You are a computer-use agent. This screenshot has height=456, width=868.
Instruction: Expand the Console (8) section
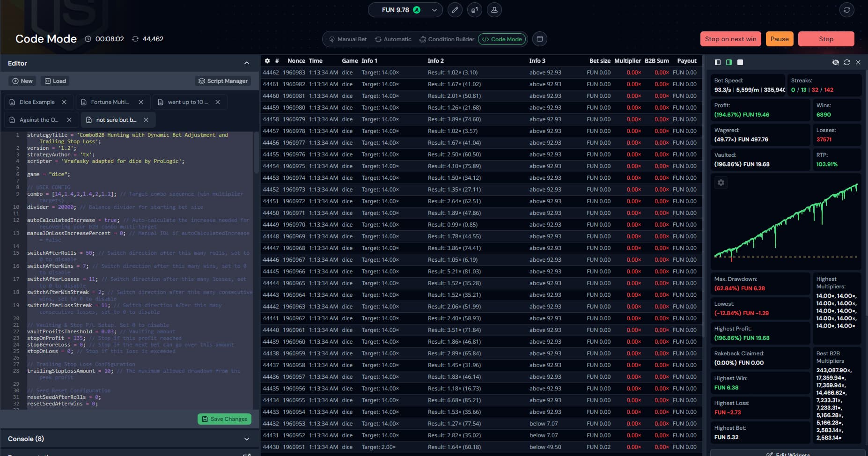247,439
